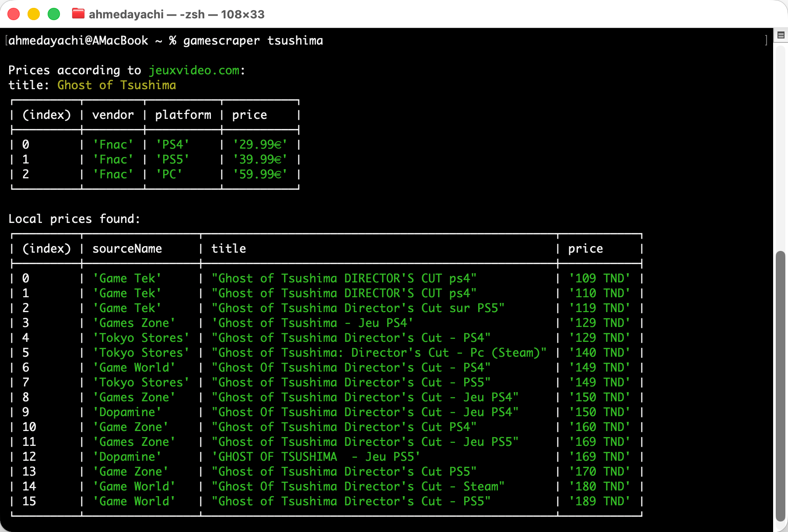Click the '189 TND' price cell
Image resolution: width=788 pixels, height=532 pixels.
click(599, 501)
